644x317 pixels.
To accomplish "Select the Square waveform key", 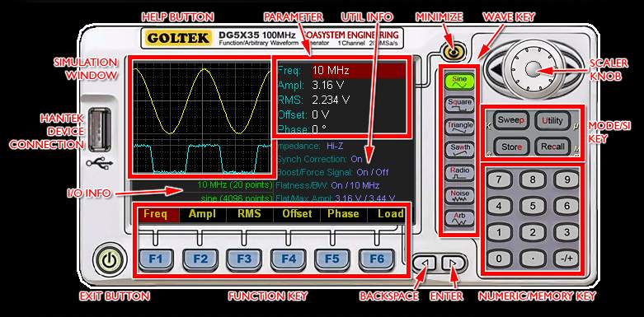I will pyautogui.click(x=459, y=105).
